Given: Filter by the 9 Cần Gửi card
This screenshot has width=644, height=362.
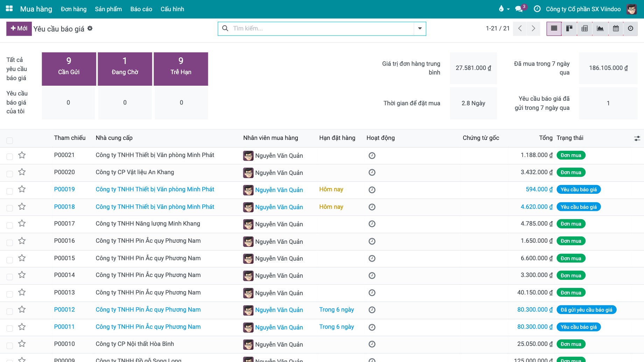Looking at the screenshot, I should point(69,69).
